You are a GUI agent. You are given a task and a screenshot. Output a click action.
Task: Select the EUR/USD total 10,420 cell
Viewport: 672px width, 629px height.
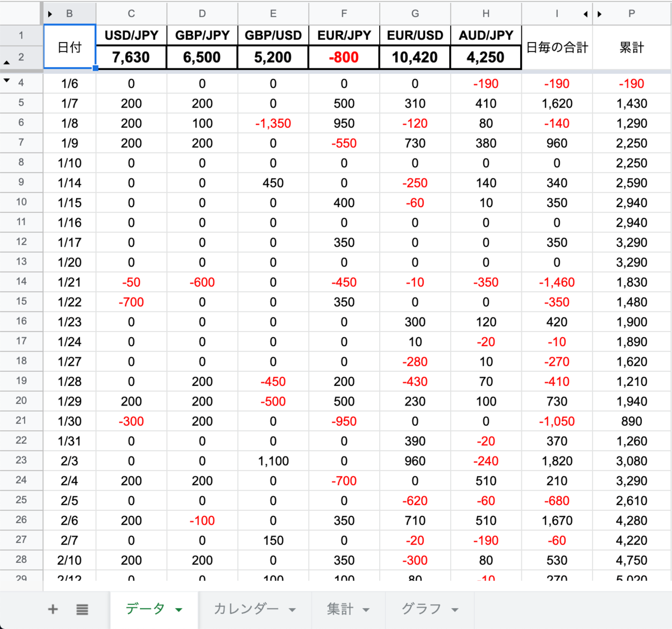point(415,57)
